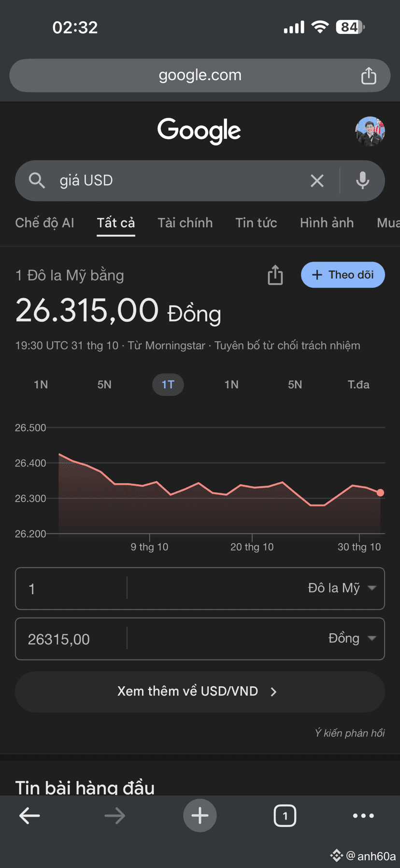Click the VND amount field showing 26315,00
Viewport: 400px width, 868px height.
click(71, 639)
